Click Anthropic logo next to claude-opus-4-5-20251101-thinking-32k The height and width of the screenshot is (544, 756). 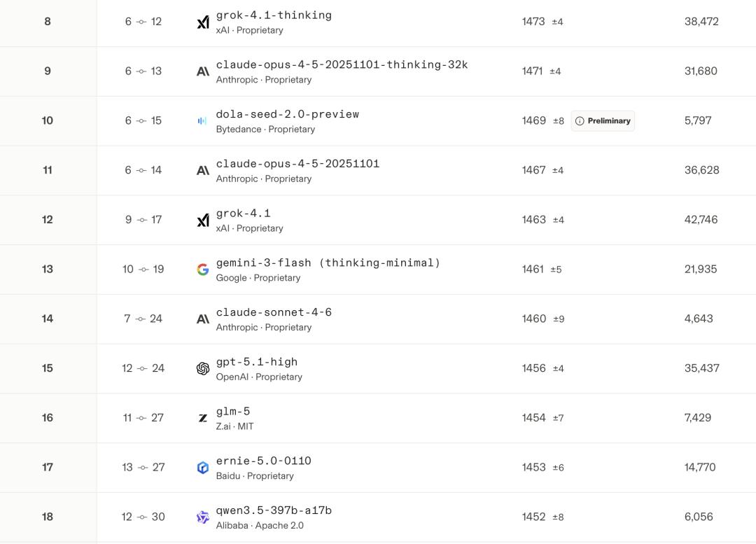tap(203, 71)
